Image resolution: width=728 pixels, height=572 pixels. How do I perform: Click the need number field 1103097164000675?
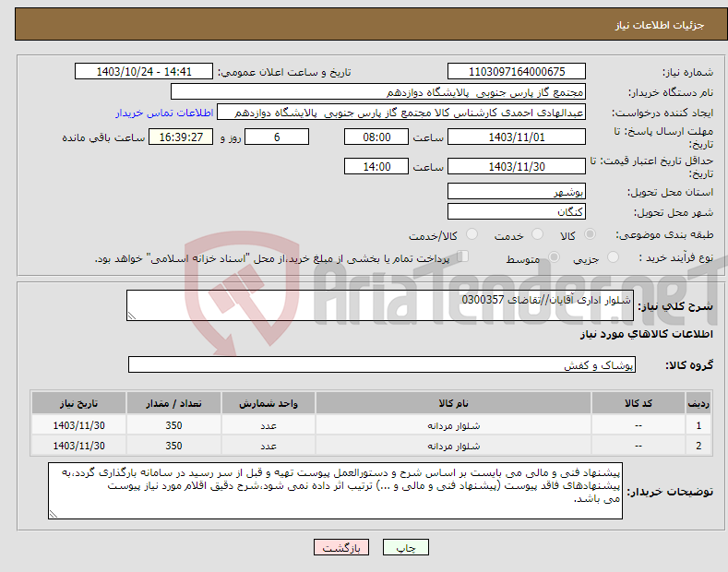517,72
